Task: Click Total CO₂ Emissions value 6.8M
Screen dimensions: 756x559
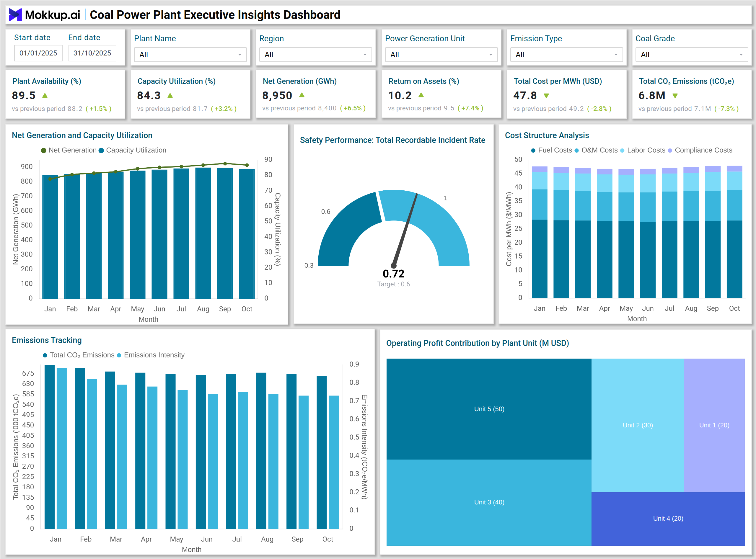Action: click(652, 95)
